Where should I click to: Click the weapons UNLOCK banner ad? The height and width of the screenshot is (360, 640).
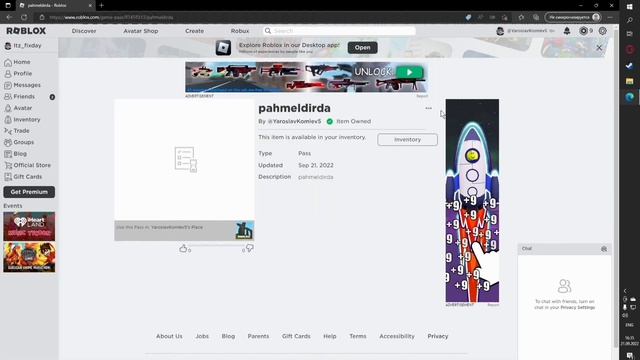(x=307, y=77)
